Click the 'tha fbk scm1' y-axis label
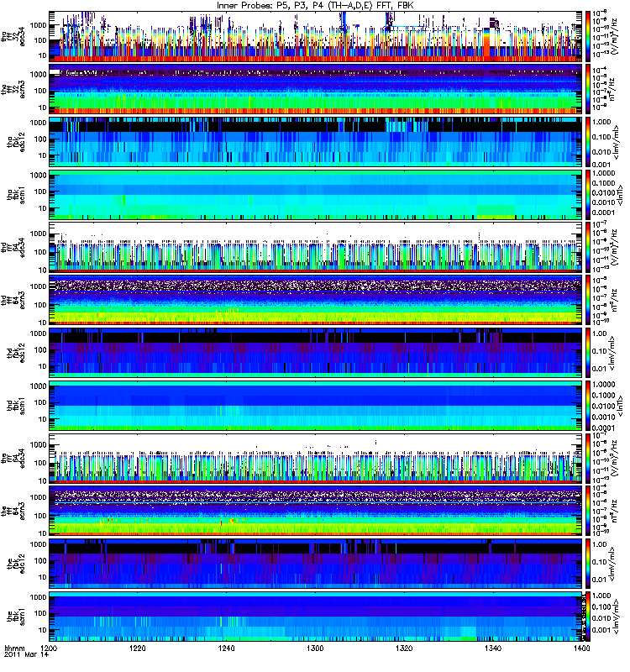Image resolution: width=630 pixels, height=672 pixels. [16, 195]
